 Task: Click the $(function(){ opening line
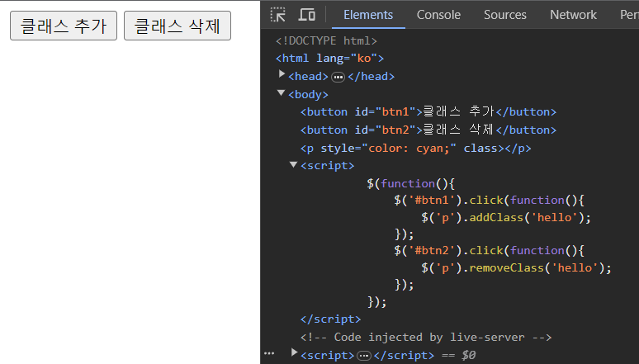pos(411,183)
